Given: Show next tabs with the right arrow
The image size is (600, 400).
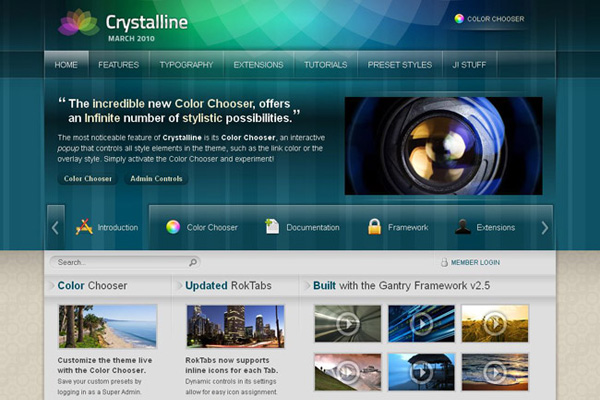Looking at the screenshot, I should [545, 228].
